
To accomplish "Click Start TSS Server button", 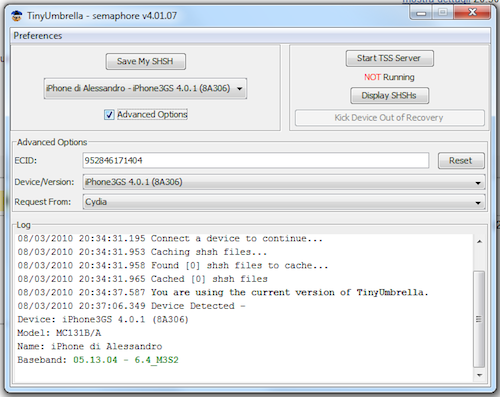I will [x=389, y=58].
